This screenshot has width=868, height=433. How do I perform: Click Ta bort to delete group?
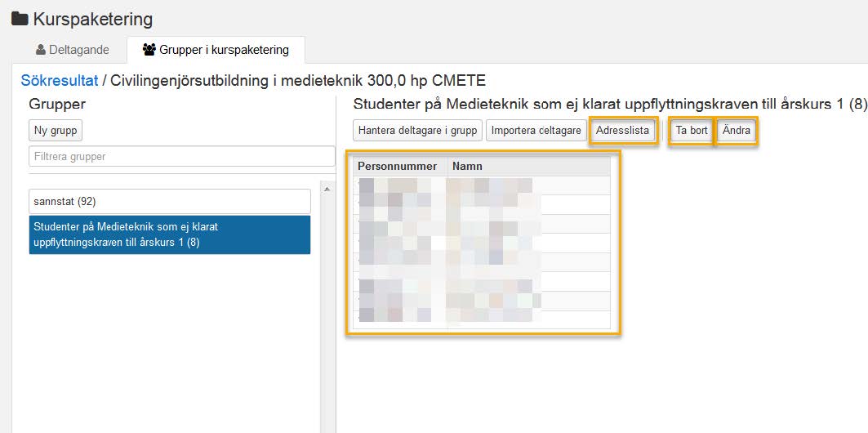[692, 131]
